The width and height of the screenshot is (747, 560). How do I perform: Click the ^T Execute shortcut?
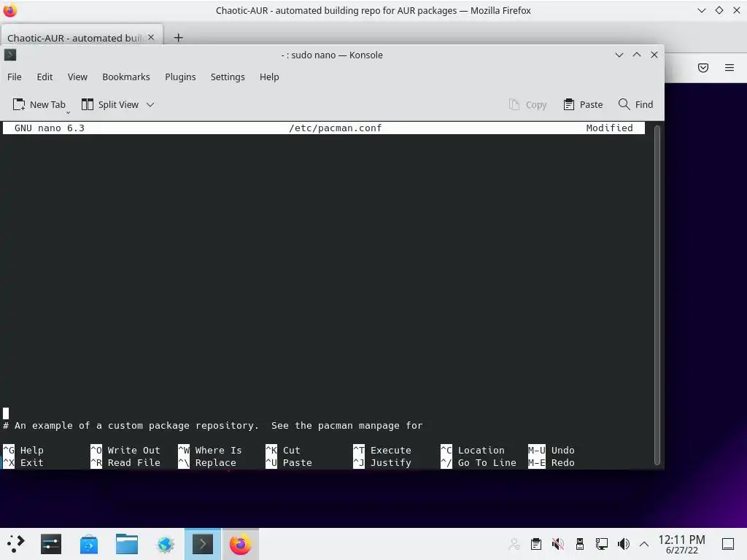[x=382, y=450]
